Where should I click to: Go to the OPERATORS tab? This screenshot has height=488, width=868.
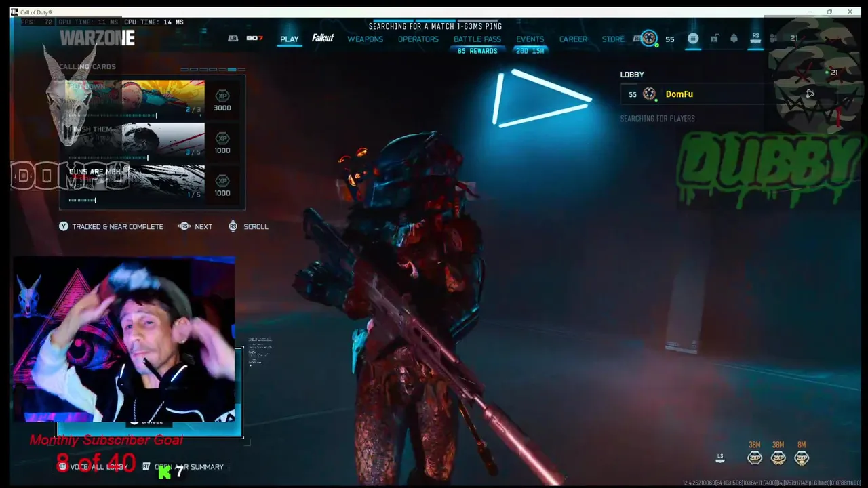tap(418, 39)
